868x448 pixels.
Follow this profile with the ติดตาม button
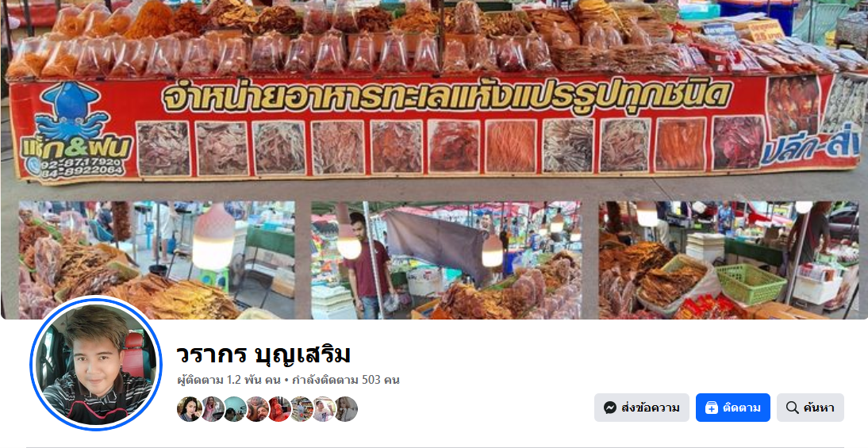coord(733,408)
